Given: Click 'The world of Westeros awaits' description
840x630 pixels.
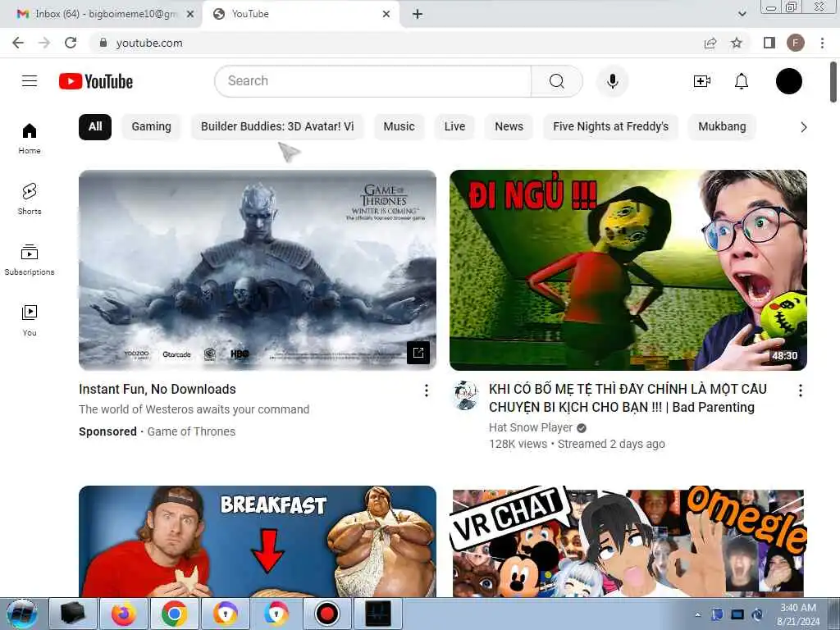Looking at the screenshot, I should pos(194,409).
